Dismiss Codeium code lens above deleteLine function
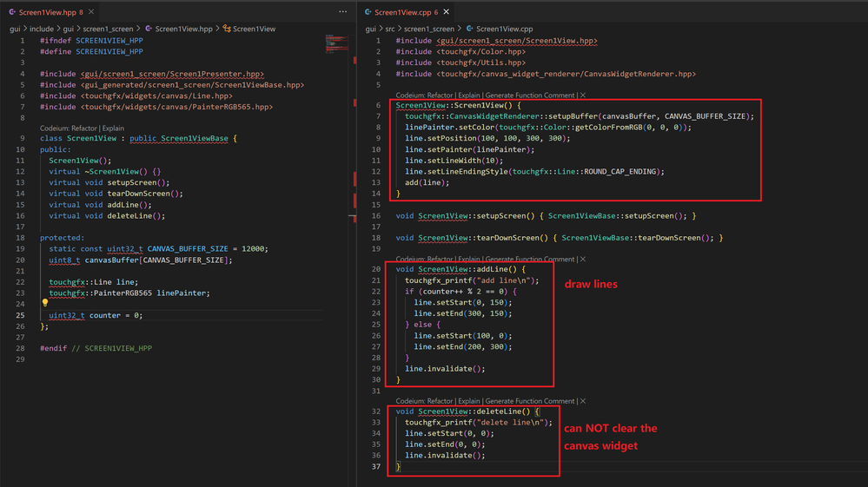Screen dimensions: 868x487 point(582,401)
